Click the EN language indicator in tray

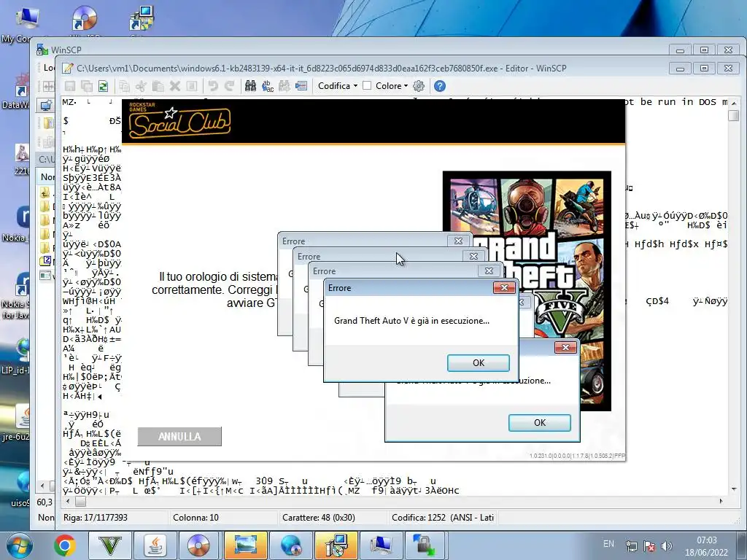(x=609, y=544)
